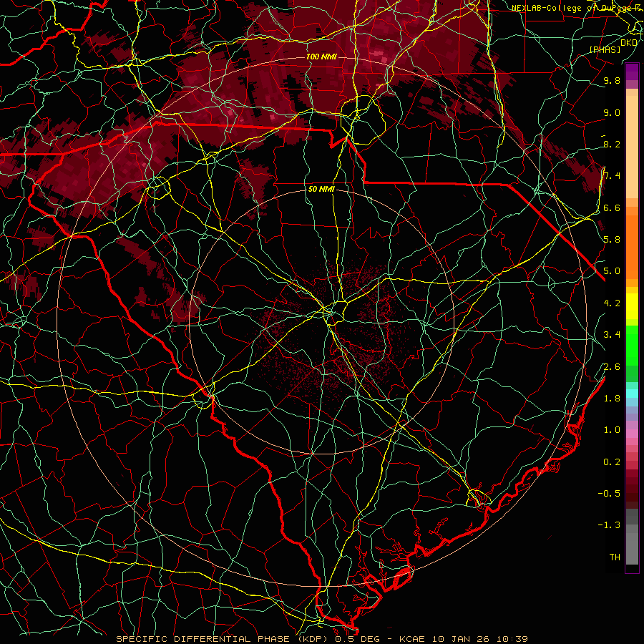Click the "100 NMI" range ring label
The image size is (644, 644).
[x=321, y=57]
